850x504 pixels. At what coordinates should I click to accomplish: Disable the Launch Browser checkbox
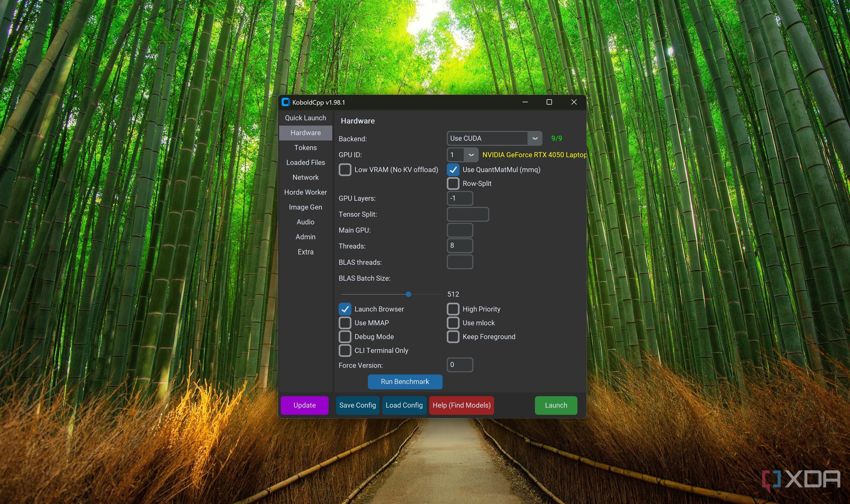pos(345,309)
